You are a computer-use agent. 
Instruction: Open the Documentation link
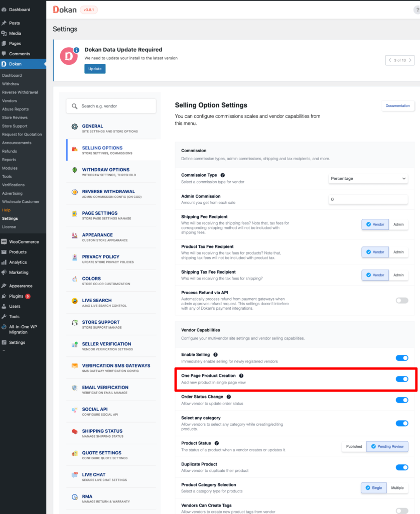pos(398,106)
